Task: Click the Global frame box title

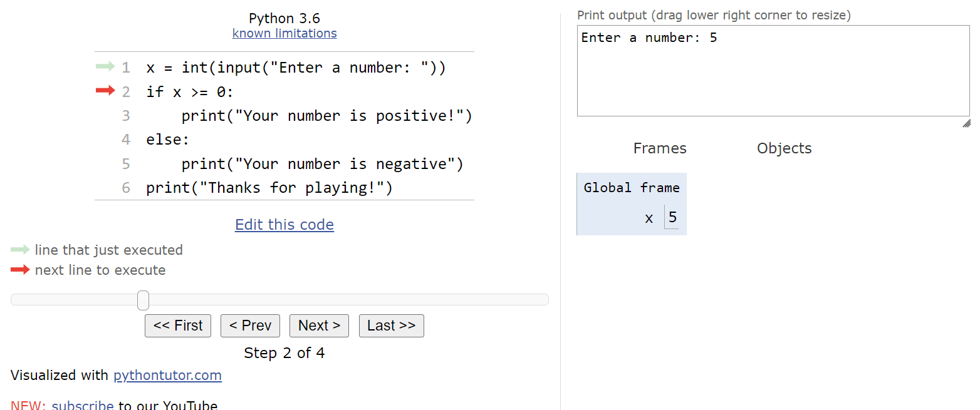Action: [x=632, y=188]
